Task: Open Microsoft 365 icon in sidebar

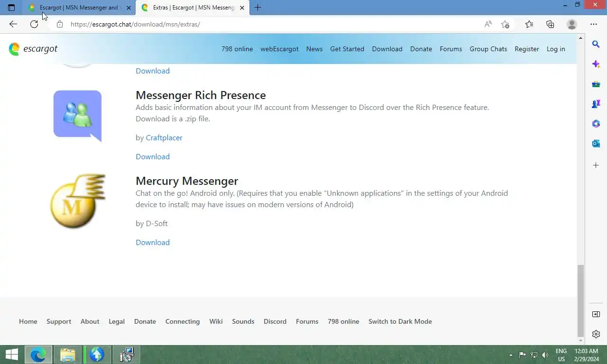Action: click(596, 124)
